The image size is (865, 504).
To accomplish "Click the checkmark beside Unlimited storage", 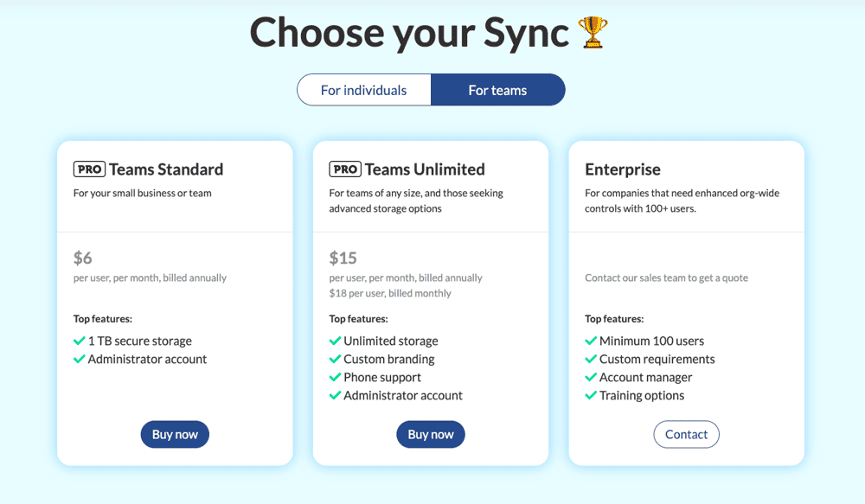I will tap(334, 341).
